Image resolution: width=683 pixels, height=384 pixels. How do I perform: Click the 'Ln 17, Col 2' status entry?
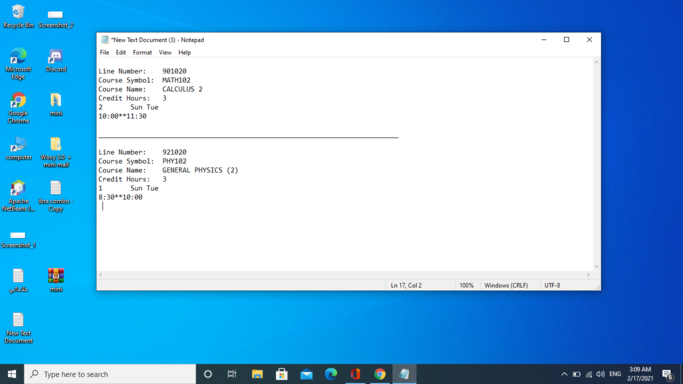(406, 285)
